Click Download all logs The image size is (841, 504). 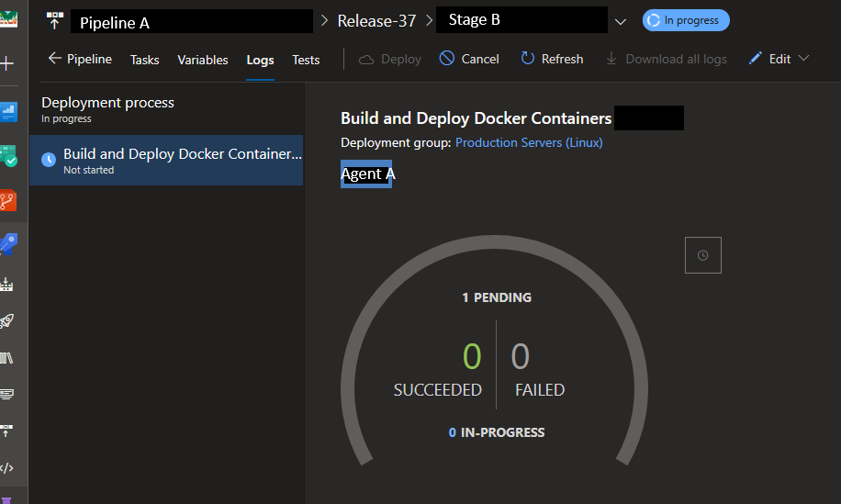tap(667, 59)
